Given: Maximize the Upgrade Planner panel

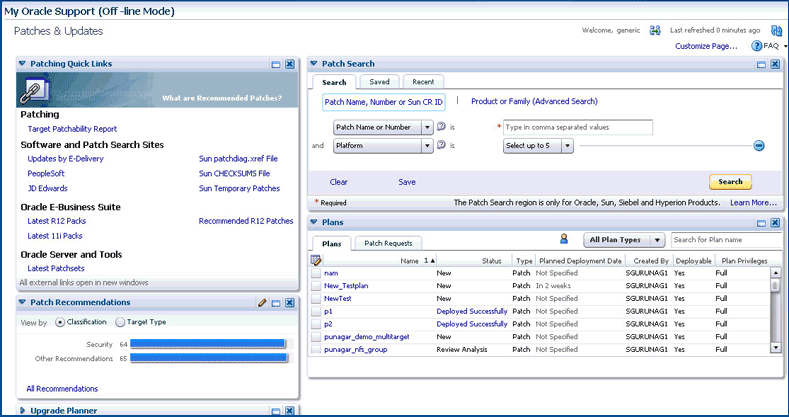Looking at the screenshot, I should (x=276, y=411).
